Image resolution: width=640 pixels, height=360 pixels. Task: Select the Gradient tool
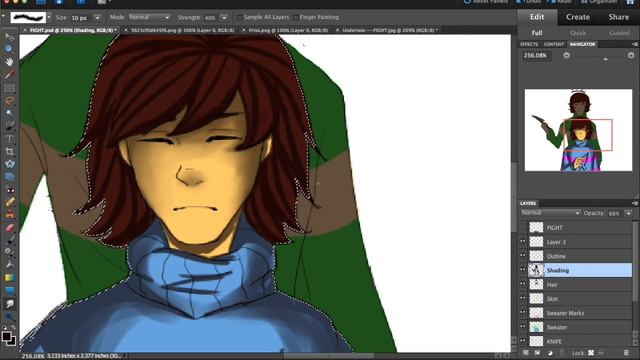9,278
